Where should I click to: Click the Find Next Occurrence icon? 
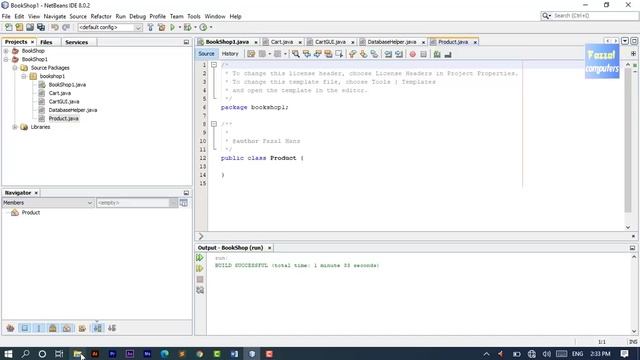click(x=318, y=54)
